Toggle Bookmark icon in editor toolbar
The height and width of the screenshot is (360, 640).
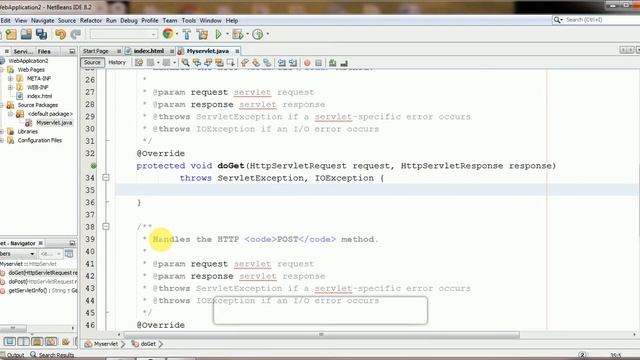pos(267,63)
